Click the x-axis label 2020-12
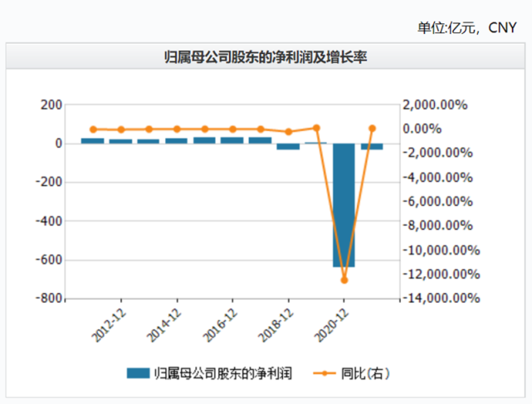Viewport: 532px width, 404px height. pyautogui.click(x=331, y=326)
